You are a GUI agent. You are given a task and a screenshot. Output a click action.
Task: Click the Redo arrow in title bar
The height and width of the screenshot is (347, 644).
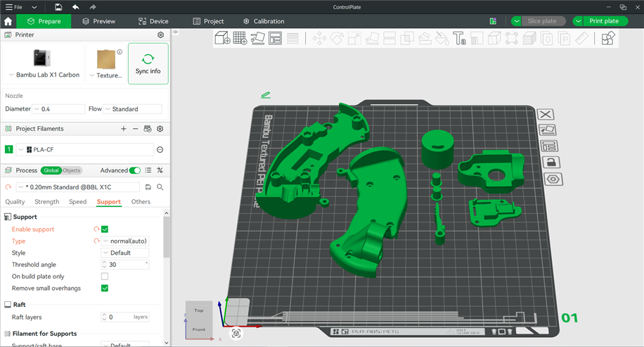click(93, 7)
